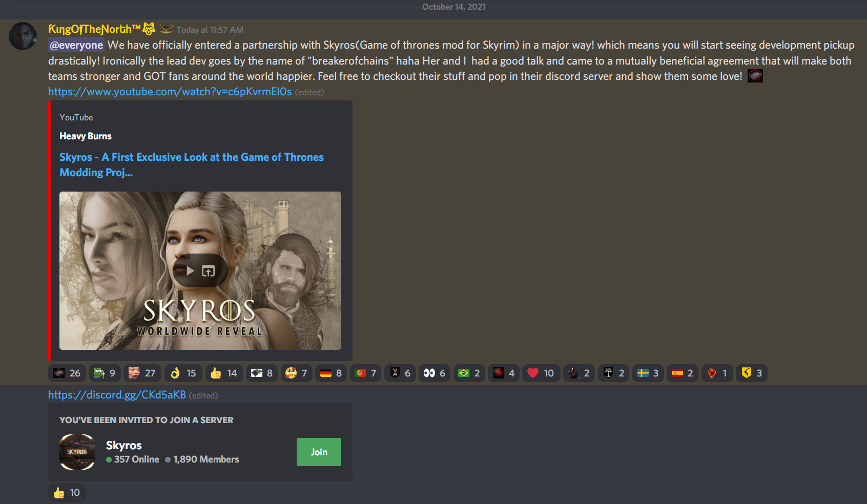The height and width of the screenshot is (504, 867).
Task: Click the Brazil flag reaction
Action: pos(469,373)
